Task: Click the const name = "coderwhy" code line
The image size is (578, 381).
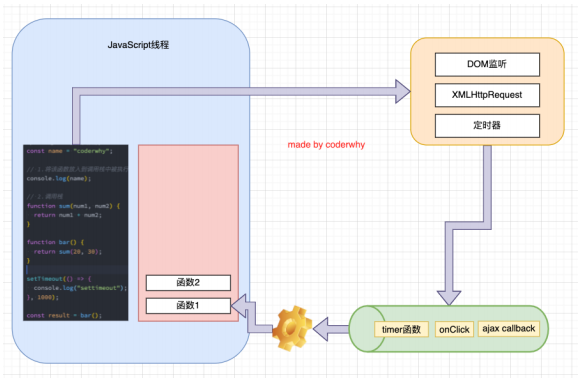Action: click(x=70, y=151)
